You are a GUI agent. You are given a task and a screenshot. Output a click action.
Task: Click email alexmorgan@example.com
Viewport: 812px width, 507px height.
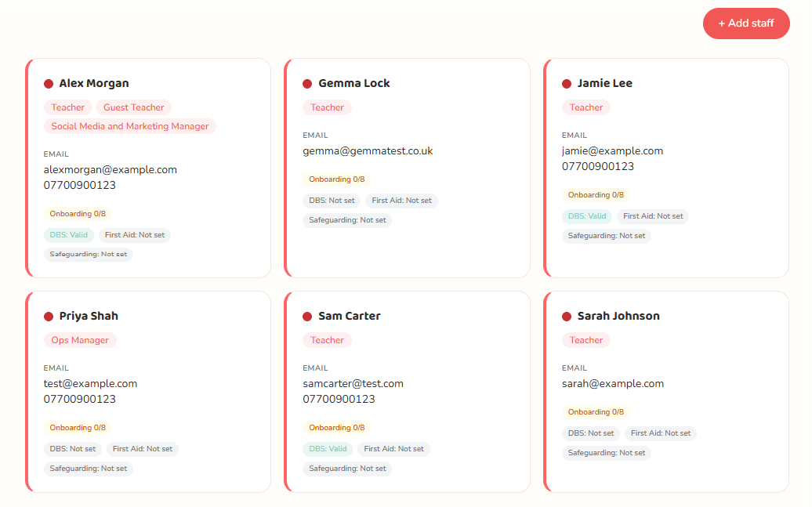pos(111,170)
